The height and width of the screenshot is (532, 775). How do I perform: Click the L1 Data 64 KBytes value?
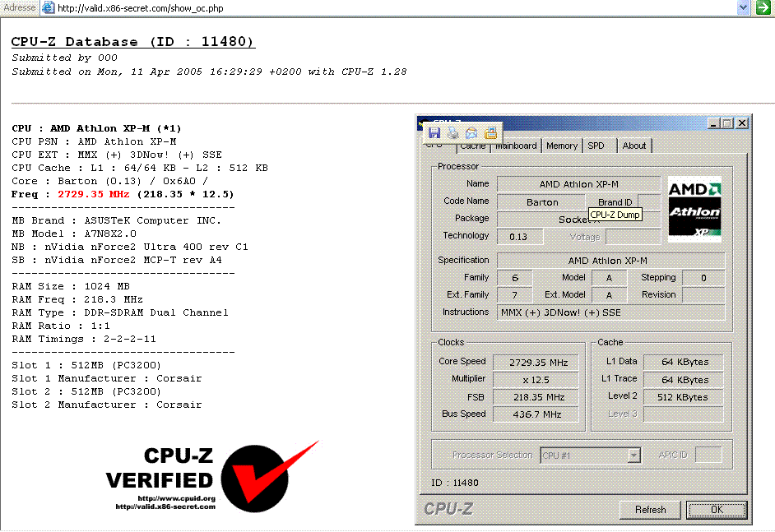[684, 362]
